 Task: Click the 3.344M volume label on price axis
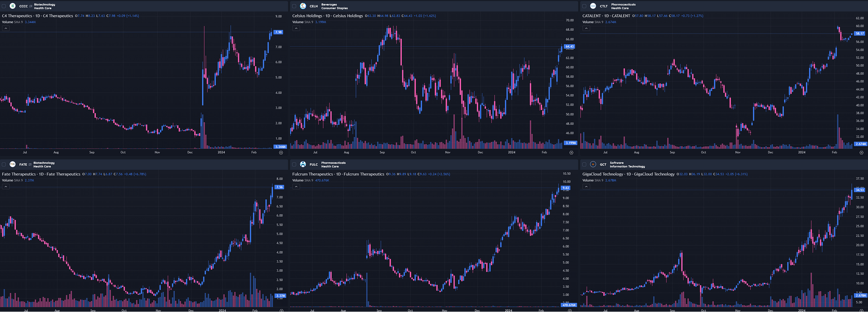[x=280, y=147]
